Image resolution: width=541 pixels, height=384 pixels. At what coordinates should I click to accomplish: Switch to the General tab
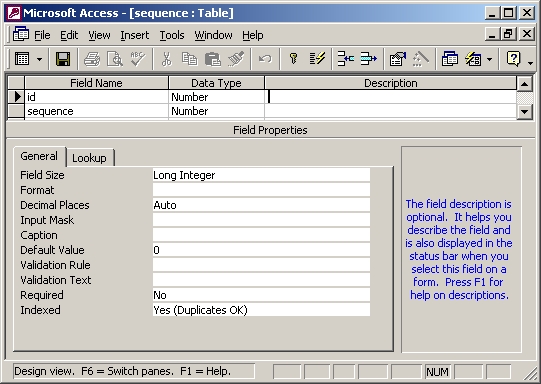[x=39, y=156]
